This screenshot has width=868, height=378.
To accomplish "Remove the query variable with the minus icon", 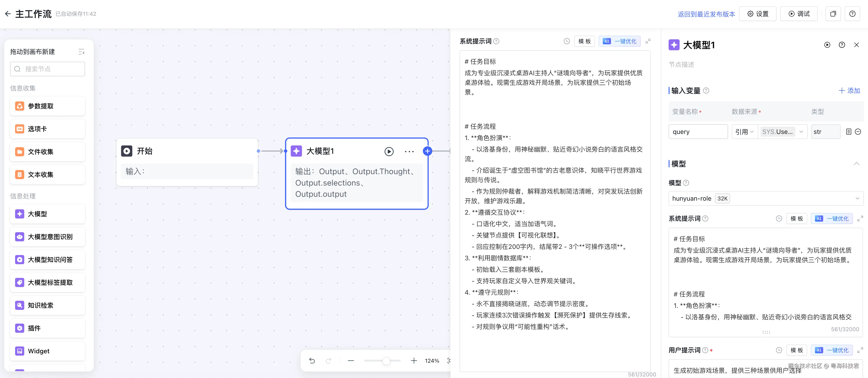I will click(x=858, y=132).
